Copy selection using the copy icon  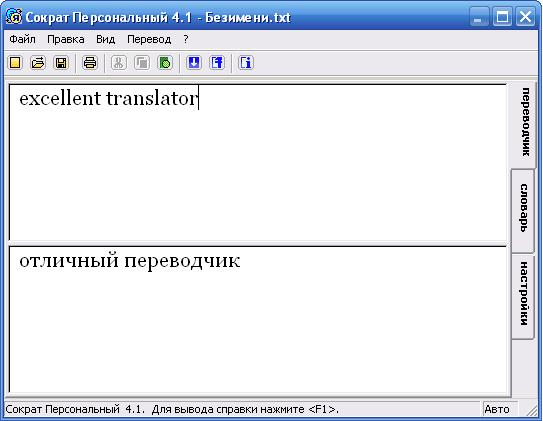tap(142, 63)
